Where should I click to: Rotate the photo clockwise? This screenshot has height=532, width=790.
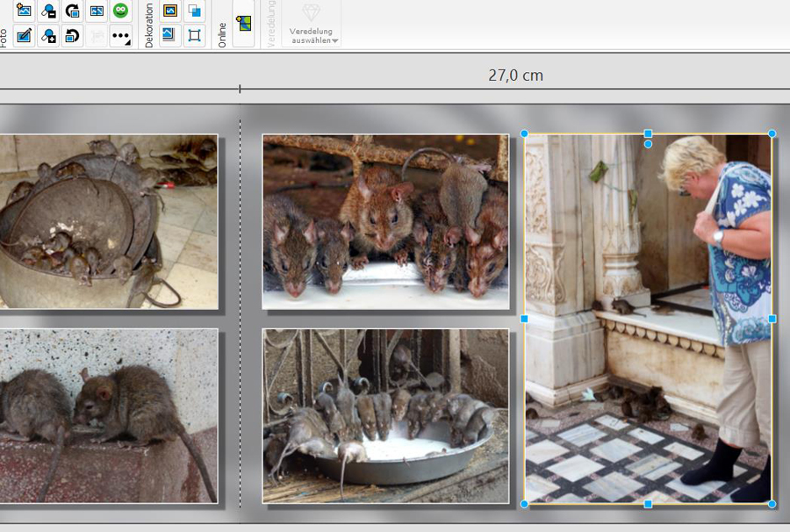73,11
